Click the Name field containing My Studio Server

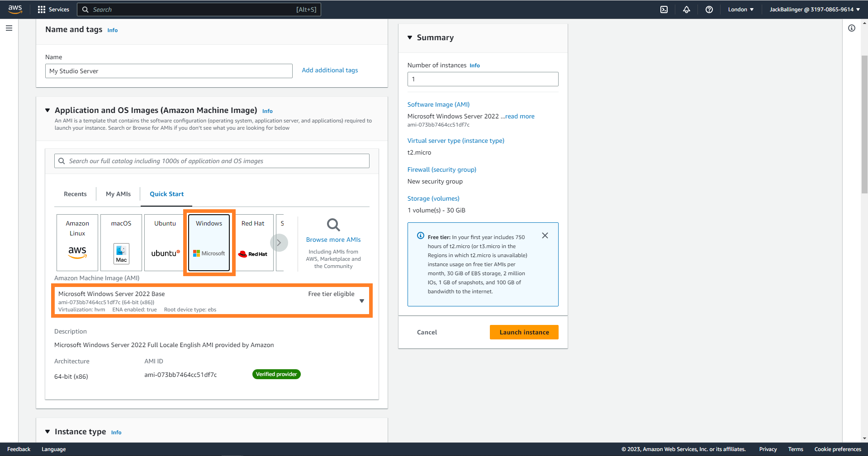pos(169,71)
